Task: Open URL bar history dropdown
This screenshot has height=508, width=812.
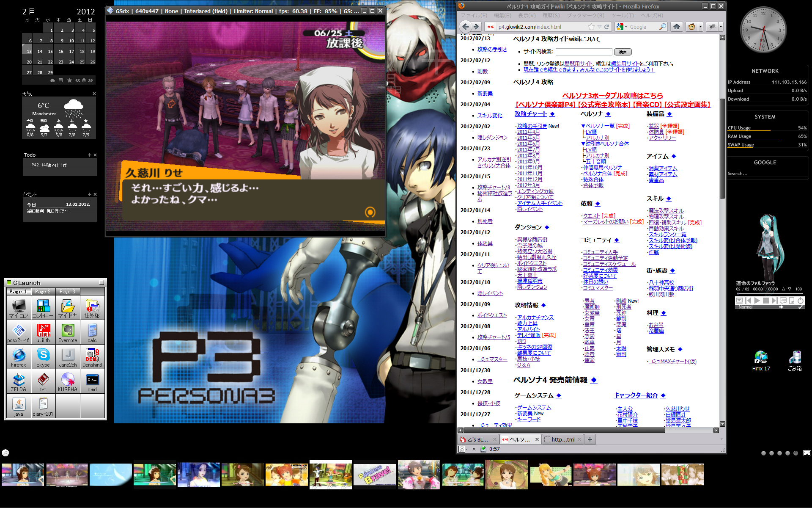Action: (599, 27)
